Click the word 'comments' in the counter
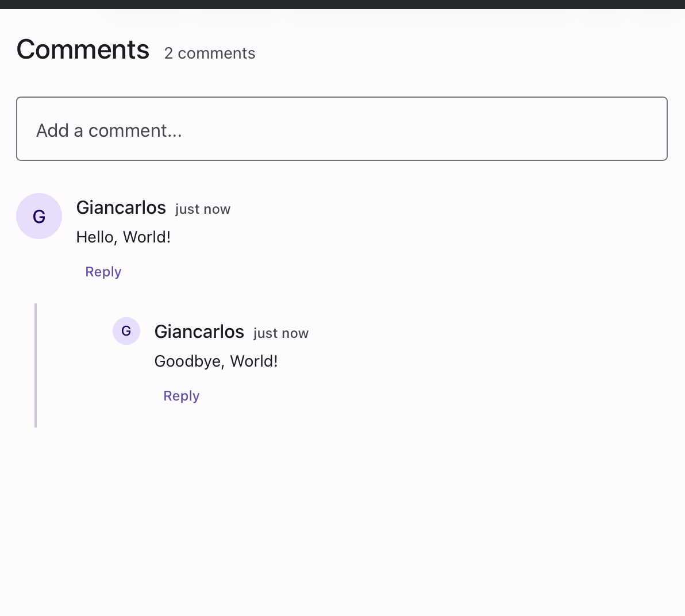 [x=217, y=53]
